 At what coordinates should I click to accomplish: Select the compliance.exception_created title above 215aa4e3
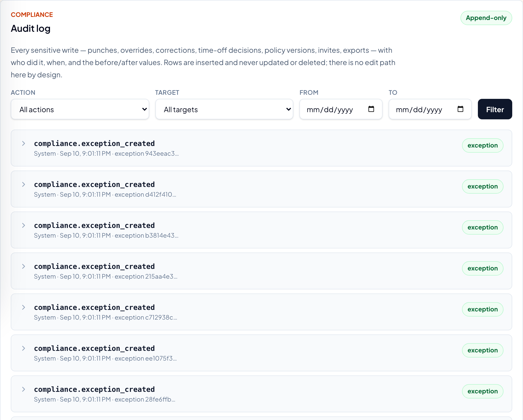(94, 266)
